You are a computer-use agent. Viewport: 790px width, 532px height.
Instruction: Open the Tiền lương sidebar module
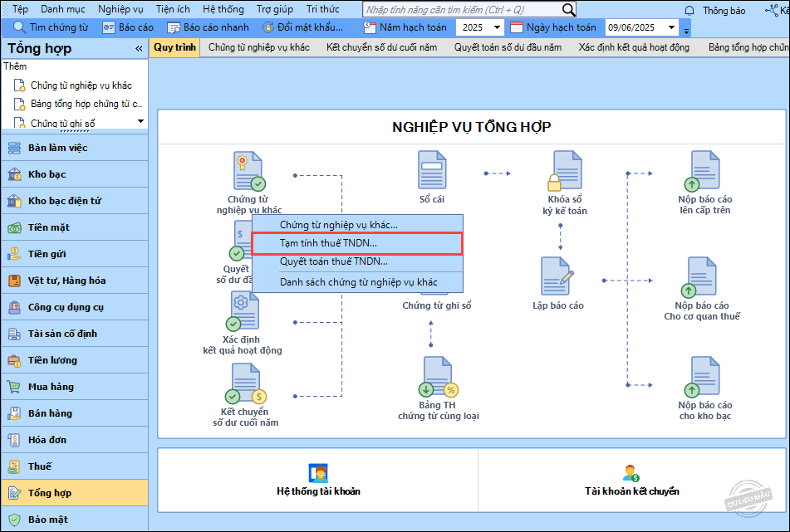click(75, 360)
